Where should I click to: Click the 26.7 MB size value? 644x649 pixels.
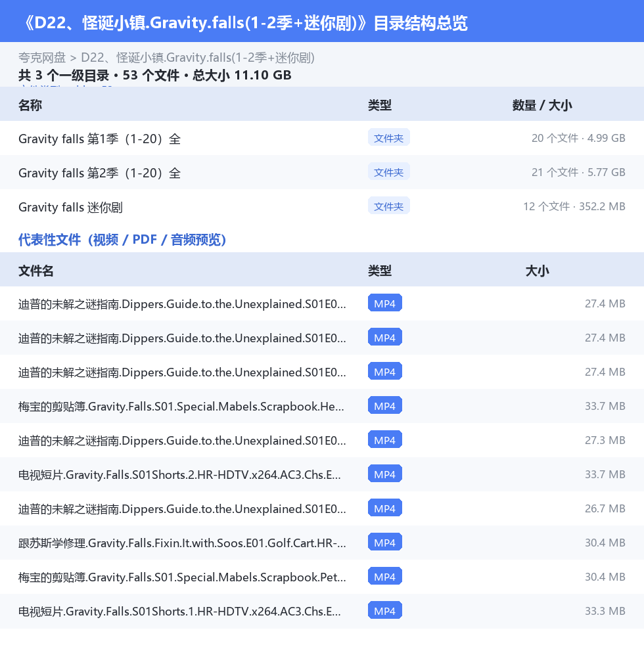pos(605,508)
